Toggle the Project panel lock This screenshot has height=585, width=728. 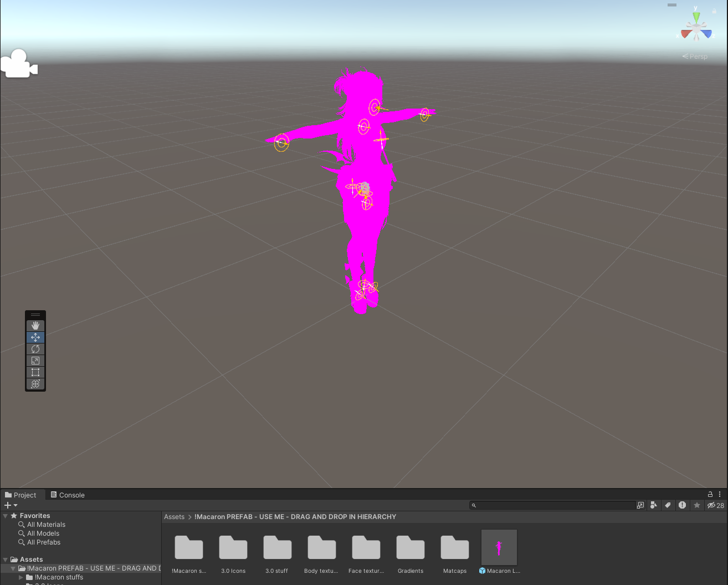[710, 494]
